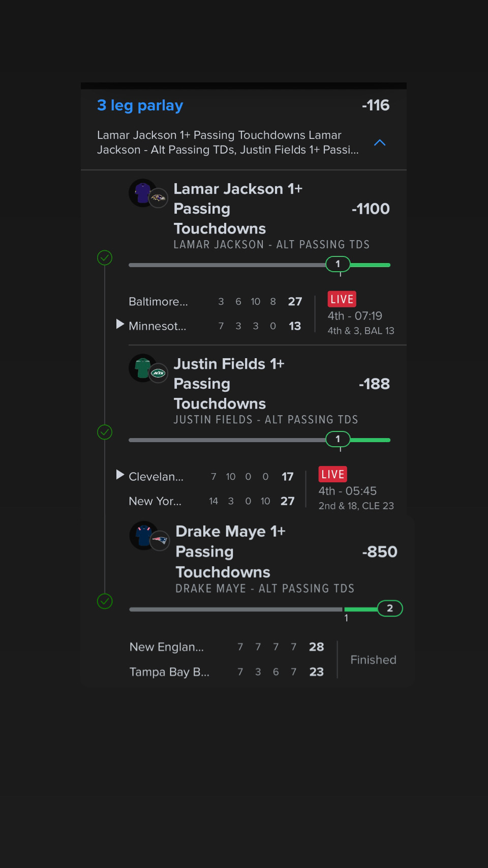Viewport: 488px width, 868px height.
Task: Collapse the 3 leg parlay details chevron
Action: [x=380, y=143]
